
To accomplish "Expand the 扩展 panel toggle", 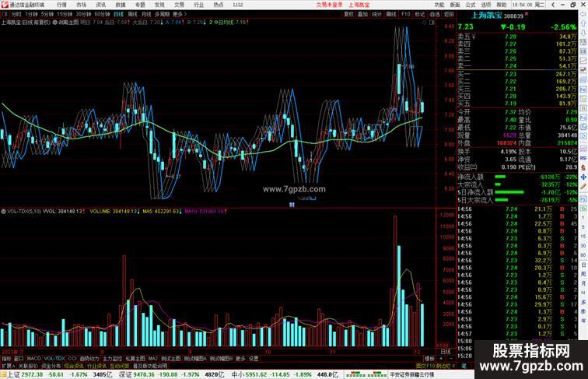I will click(8, 366).
